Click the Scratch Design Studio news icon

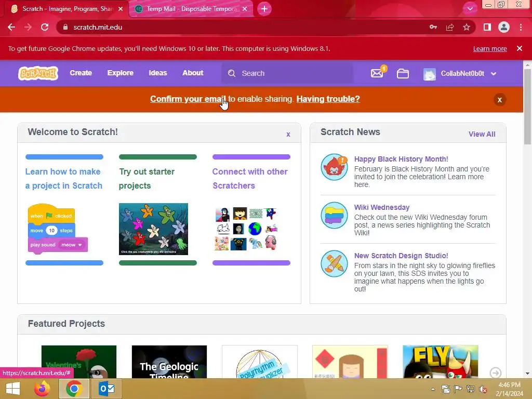point(334,263)
